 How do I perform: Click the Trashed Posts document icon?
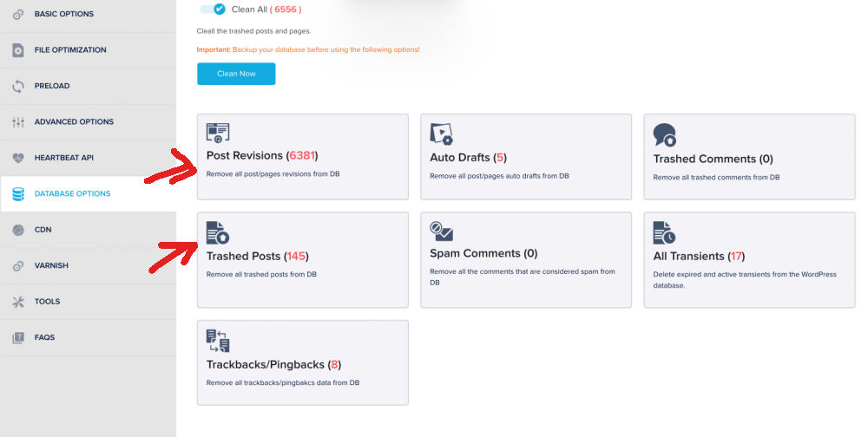click(218, 233)
